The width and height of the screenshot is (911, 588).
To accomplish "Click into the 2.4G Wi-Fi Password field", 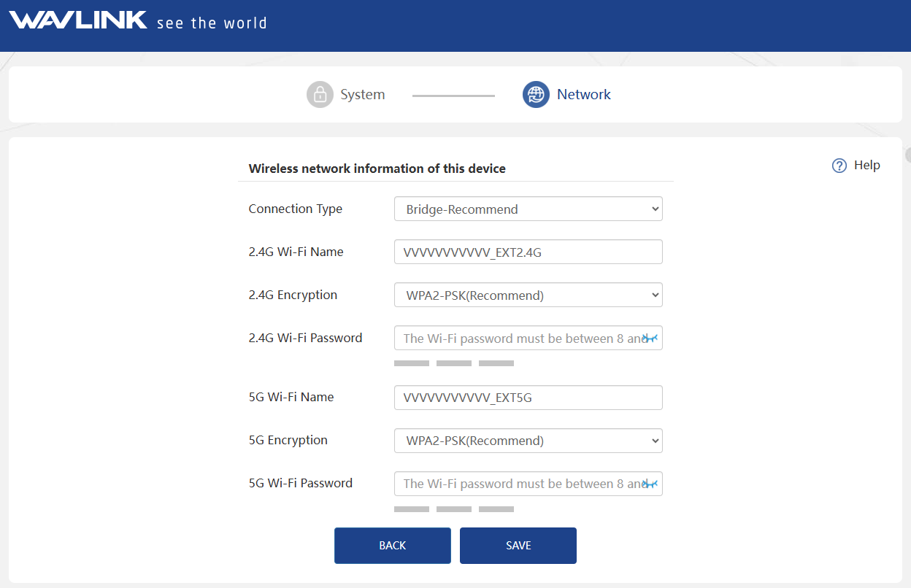I will [x=518, y=339].
